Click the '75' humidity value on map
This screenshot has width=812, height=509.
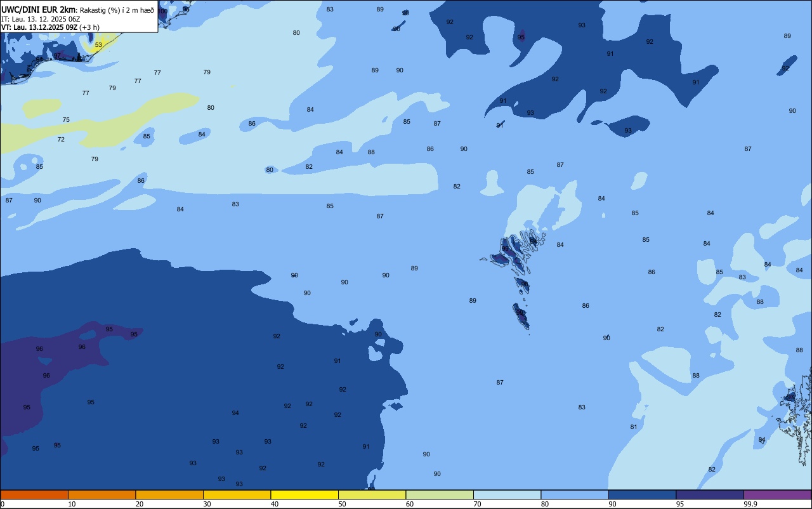pos(66,120)
